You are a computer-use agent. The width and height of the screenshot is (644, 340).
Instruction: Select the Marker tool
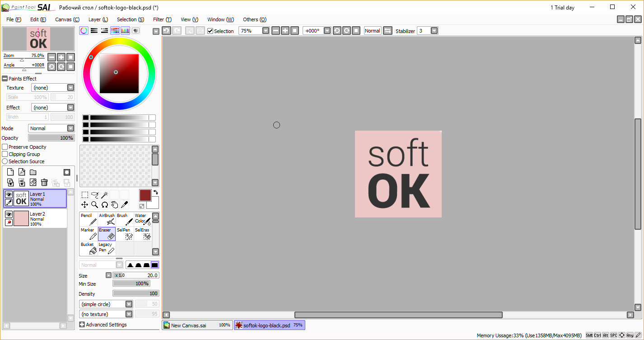pyautogui.click(x=89, y=234)
